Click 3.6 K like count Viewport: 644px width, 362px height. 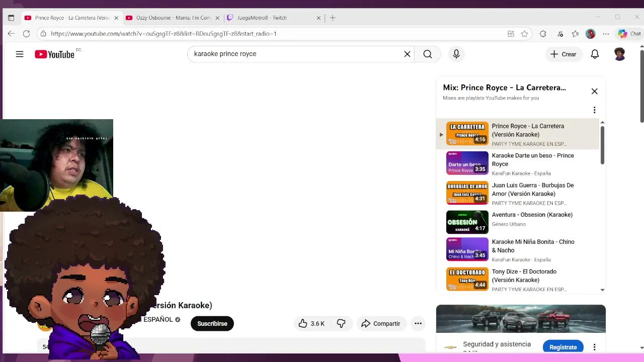coord(317,323)
